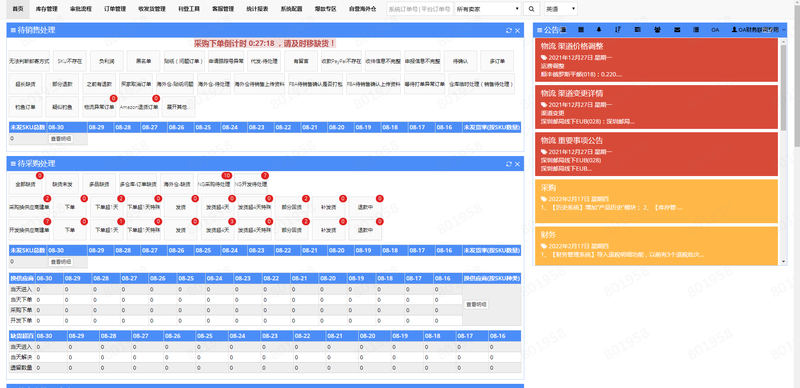Click the 部分退款 button
800x388 pixels.
(x=62, y=84)
